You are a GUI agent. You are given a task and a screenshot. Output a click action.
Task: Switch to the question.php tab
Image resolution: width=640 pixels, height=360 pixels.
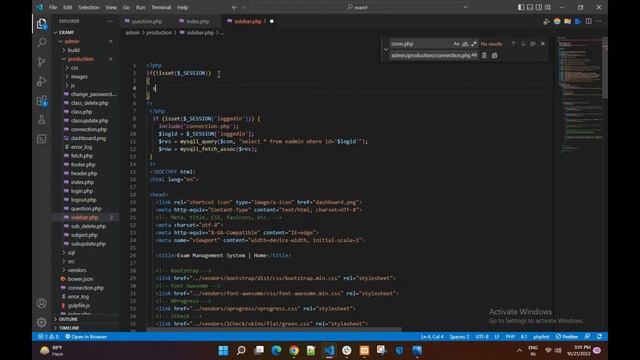(x=147, y=21)
